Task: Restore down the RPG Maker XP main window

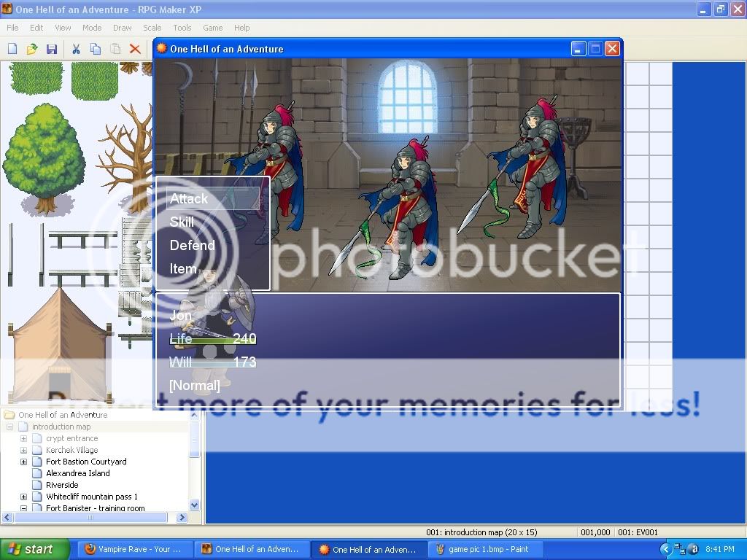Action: pos(720,9)
